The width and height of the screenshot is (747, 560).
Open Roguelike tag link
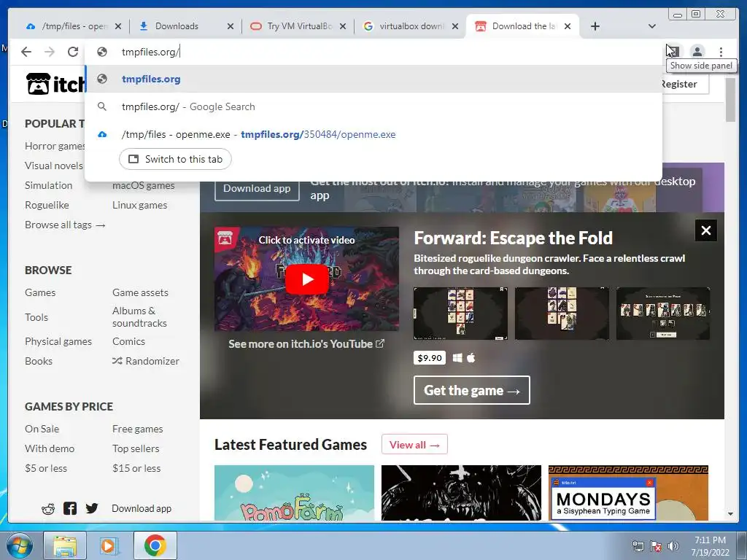coord(47,205)
